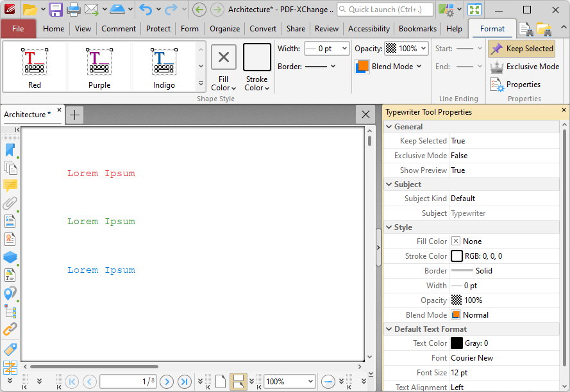Click the Undo arrow
The width and height of the screenshot is (570, 392).
coord(146,10)
